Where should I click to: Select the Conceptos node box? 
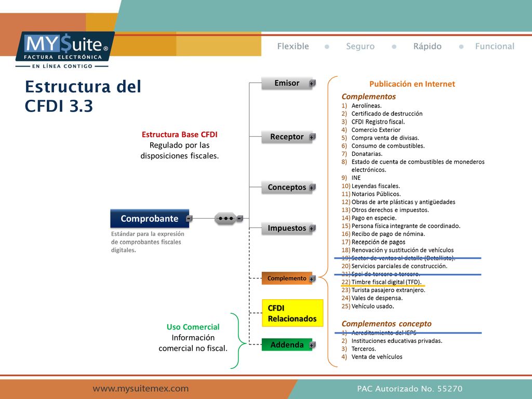287,187
